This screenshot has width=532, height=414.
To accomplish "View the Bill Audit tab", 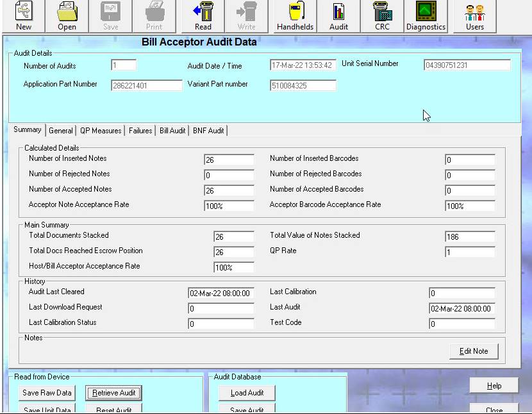I will click(172, 131).
